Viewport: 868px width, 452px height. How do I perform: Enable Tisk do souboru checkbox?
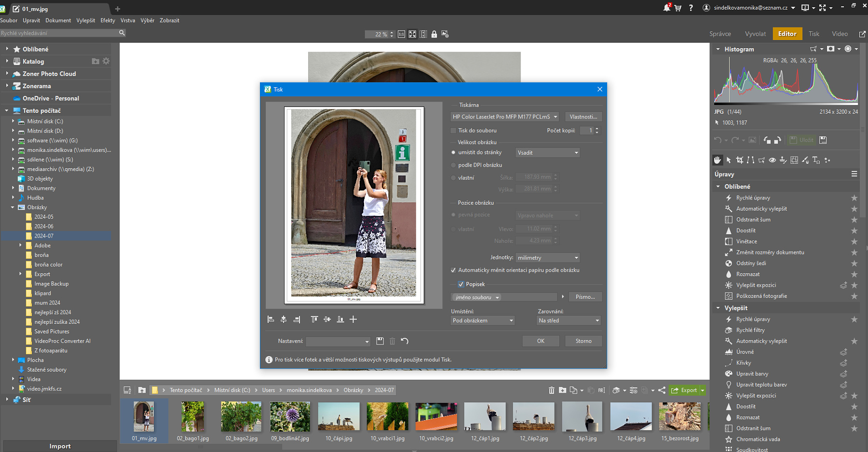[453, 131]
